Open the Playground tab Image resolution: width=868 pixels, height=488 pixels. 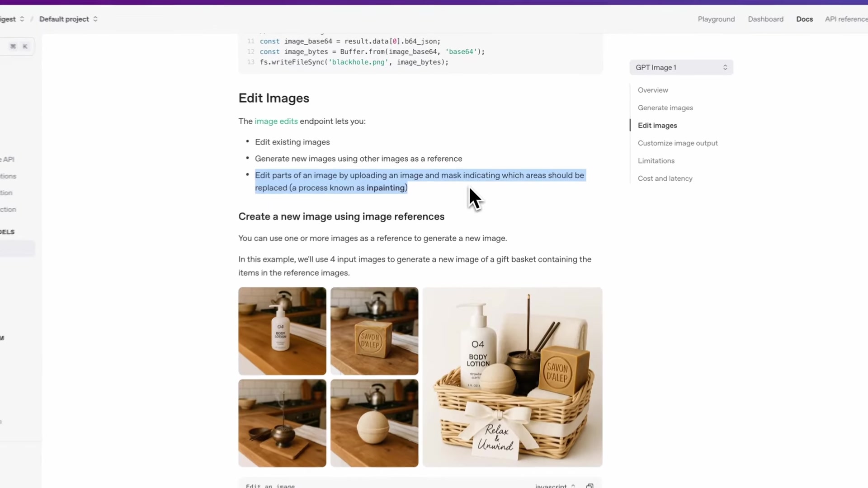click(716, 19)
